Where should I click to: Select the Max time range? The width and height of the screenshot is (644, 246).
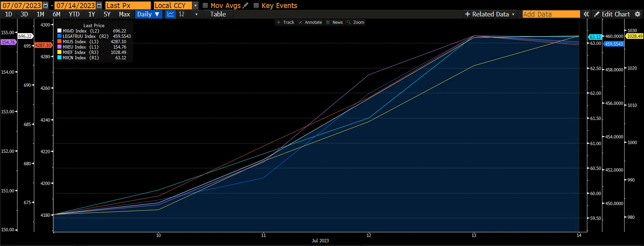pos(124,14)
